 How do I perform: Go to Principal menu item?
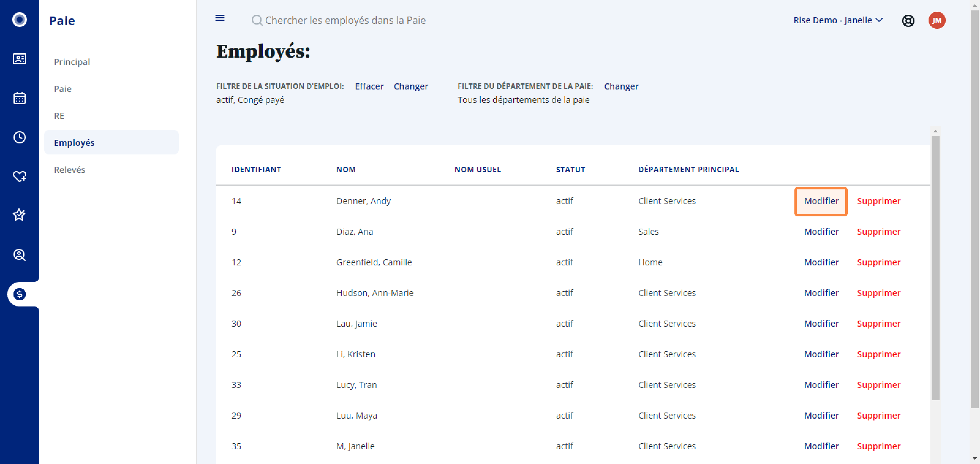(x=72, y=62)
